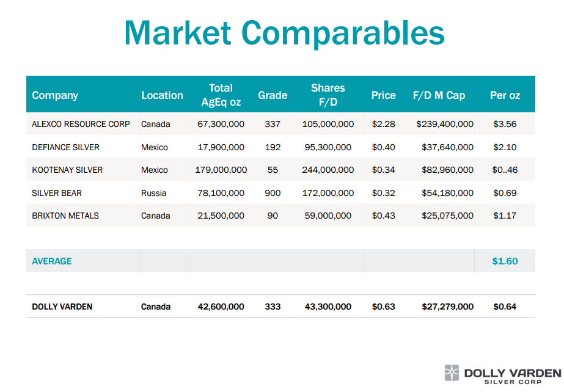This screenshot has height=392, width=564.
Task: Click grade value 192
Action: coord(273,147)
